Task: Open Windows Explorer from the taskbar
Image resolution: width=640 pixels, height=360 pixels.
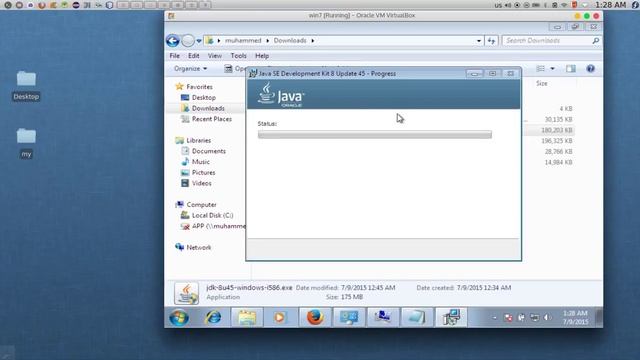Action: tap(247, 317)
